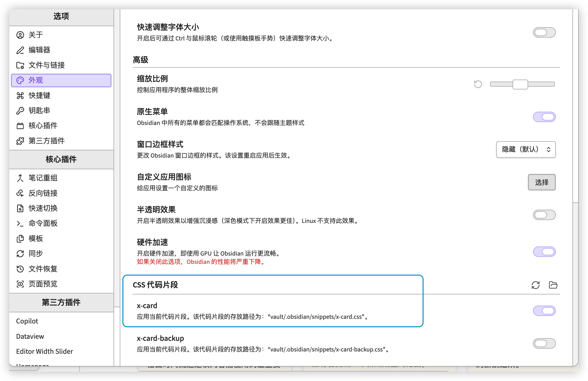588x381 pixels.
Task: Enable the x-card-backup snippet toggle
Action: (544, 343)
